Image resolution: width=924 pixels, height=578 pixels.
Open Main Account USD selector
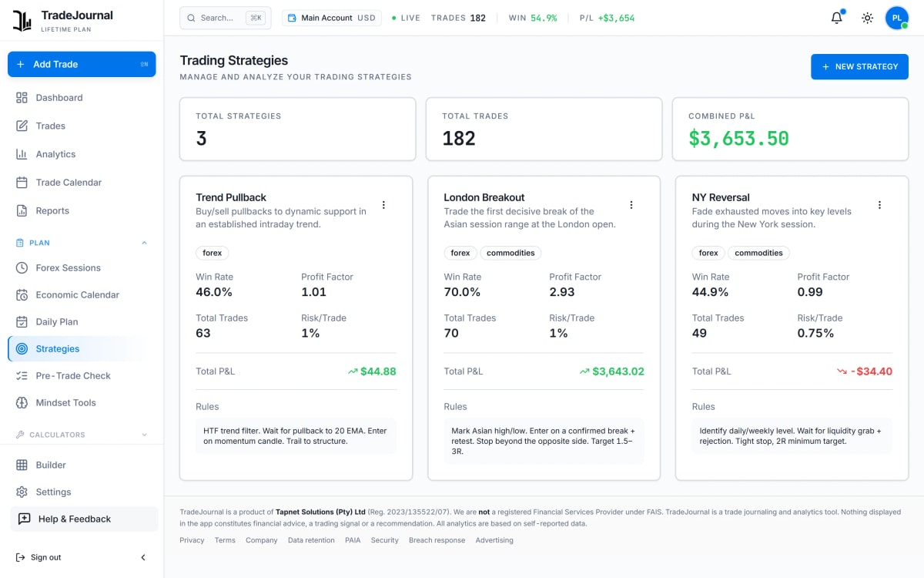pyautogui.click(x=332, y=18)
